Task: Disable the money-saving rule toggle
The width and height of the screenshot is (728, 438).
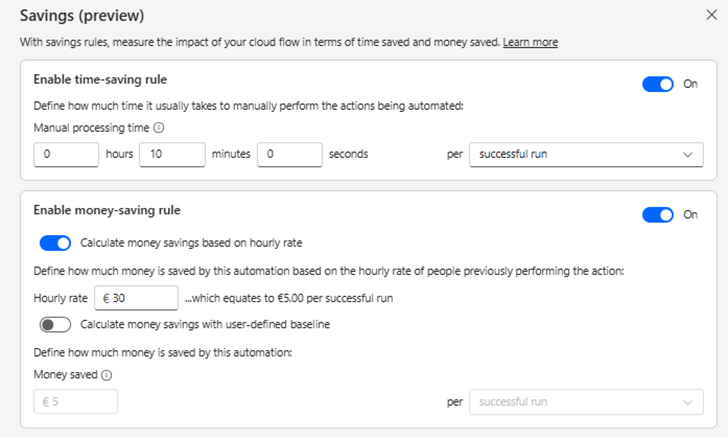Action: 658,215
